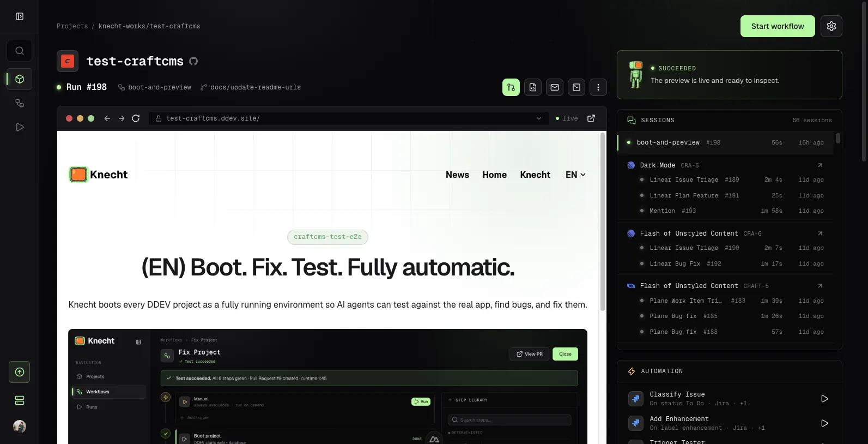Open the Linear Issue Triage #189 session
The width and height of the screenshot is (868, 444).
point(731,179)
